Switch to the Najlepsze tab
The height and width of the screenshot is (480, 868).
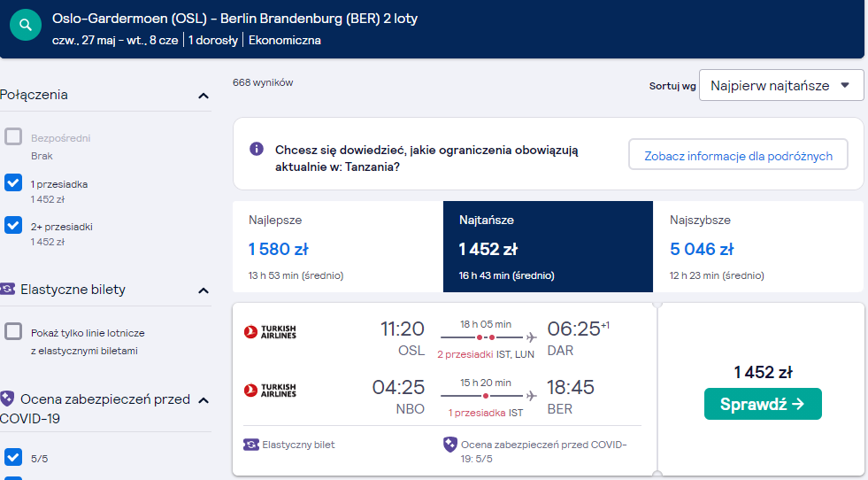click(x=338, y=247)
